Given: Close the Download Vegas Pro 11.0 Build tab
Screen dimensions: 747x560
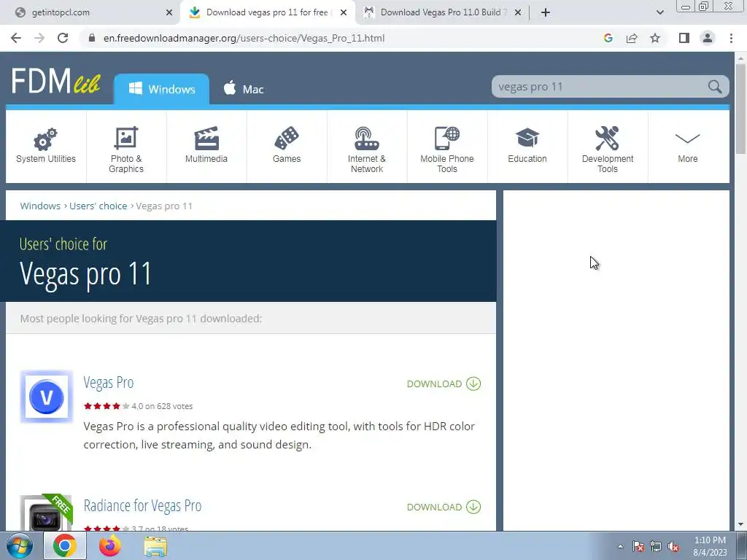Looking at the screenshot, I should (518, 12).
